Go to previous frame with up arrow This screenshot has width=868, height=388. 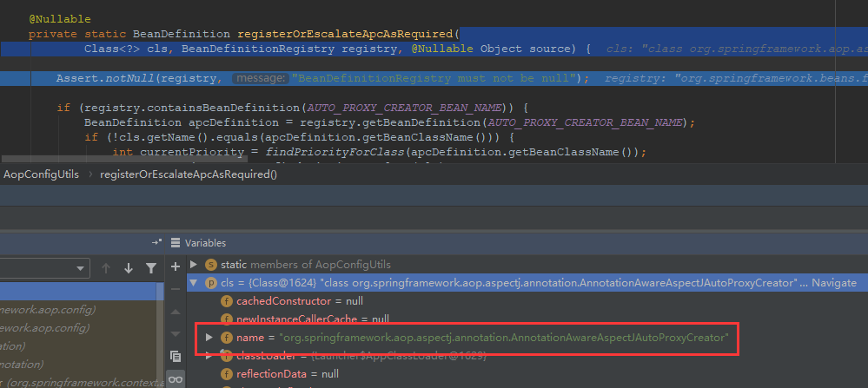[106, 268]
